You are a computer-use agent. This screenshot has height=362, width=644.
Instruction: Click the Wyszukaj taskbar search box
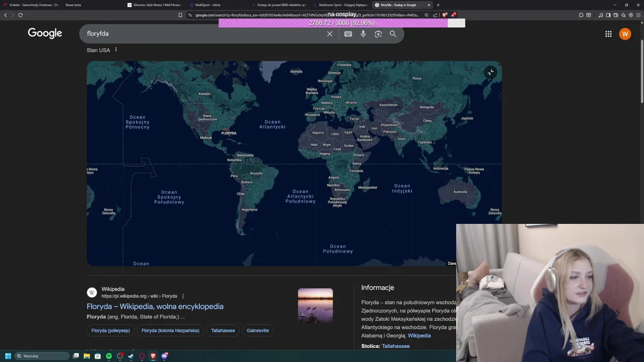pos(42,356)
